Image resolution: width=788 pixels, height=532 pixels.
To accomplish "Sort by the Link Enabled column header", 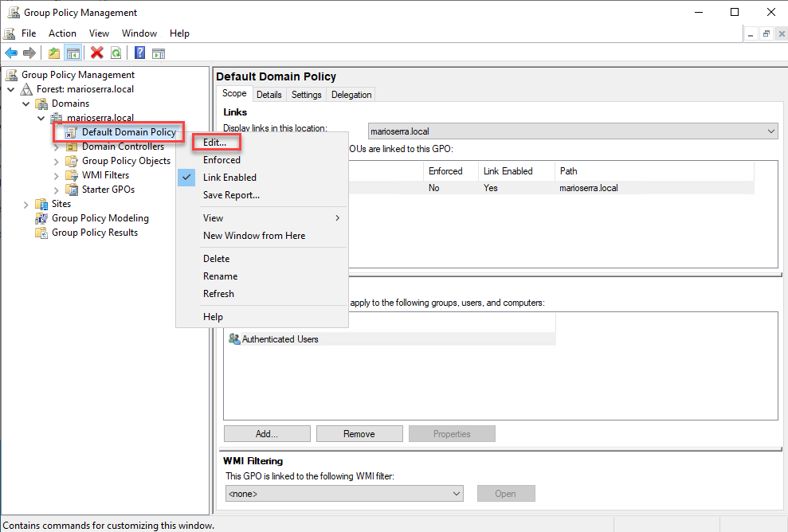I will [516, 171].
